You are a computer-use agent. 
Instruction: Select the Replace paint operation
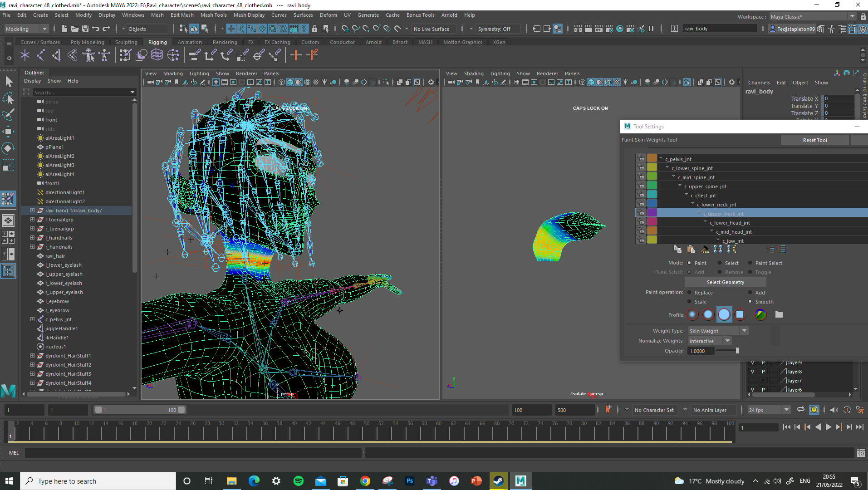690,293
